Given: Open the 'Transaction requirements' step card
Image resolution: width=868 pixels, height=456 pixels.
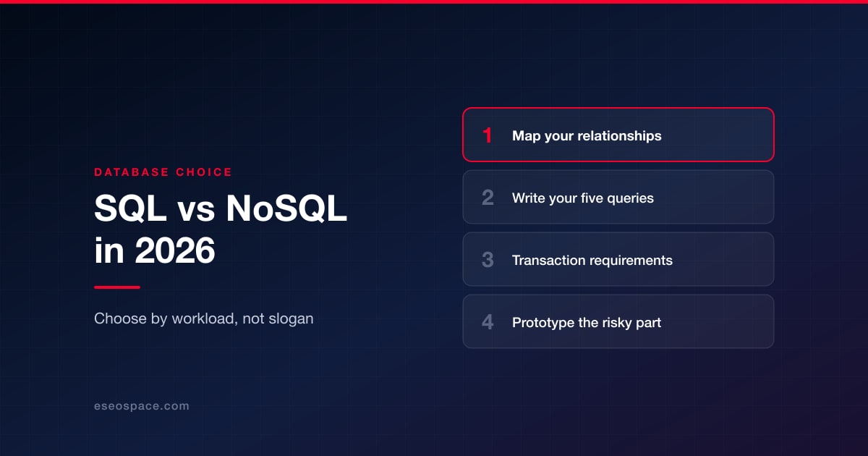Looking at the screenshot, I should (x=618, y=259).
